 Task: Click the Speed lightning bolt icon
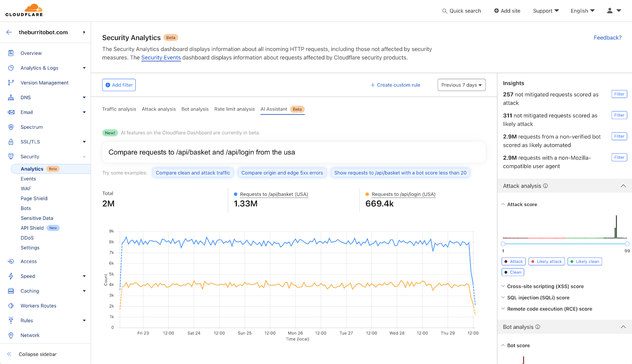point(11,276)
